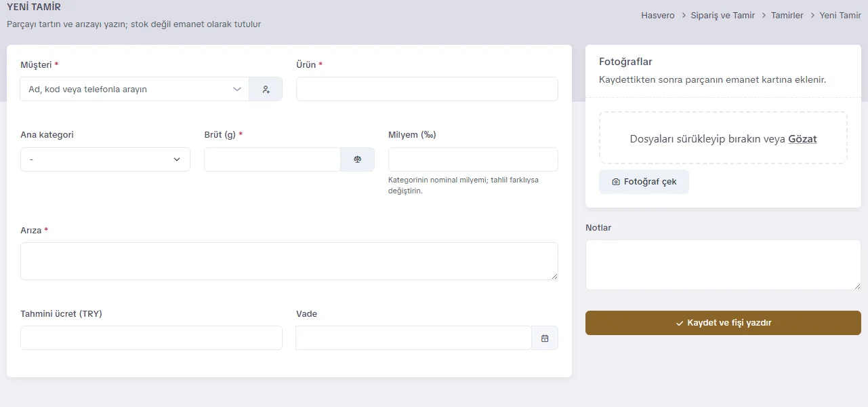The image size is (868, 407).
Task: Open the Ana kategori dropdown
Action: [x=105, y=159]
